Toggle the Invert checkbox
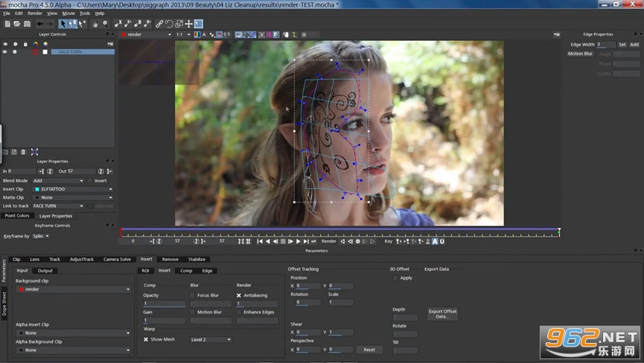Viewport: 644px width, 363px height. [90, 180]
